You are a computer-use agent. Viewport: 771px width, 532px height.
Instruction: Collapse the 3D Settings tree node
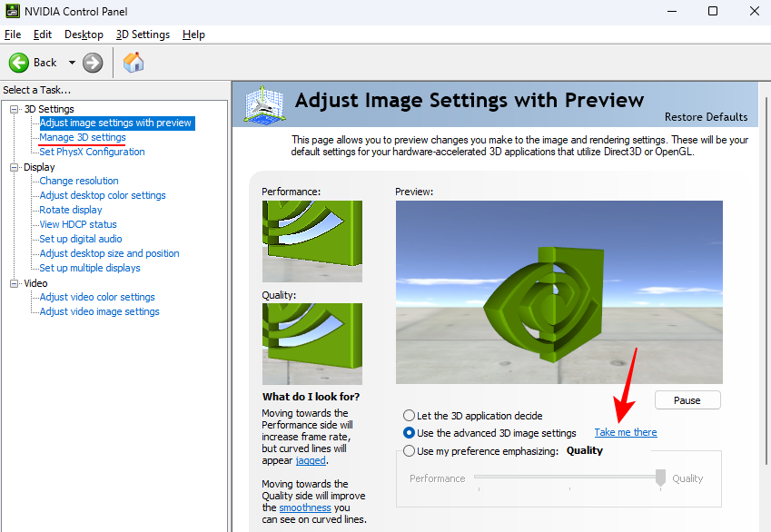tap(15, 109)
